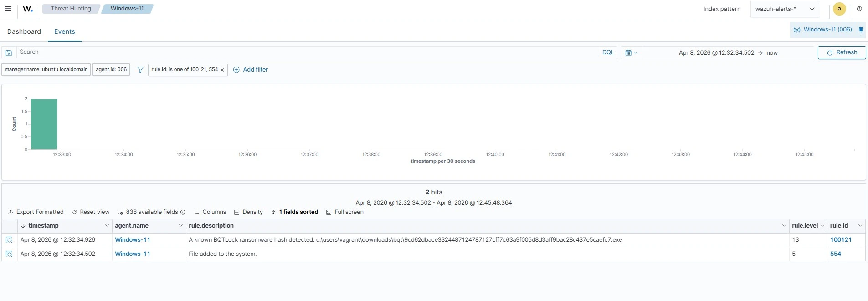Click the Refresh button
Image resolution: width=868 pixels, height=301 pixels.
coord(842,52)
